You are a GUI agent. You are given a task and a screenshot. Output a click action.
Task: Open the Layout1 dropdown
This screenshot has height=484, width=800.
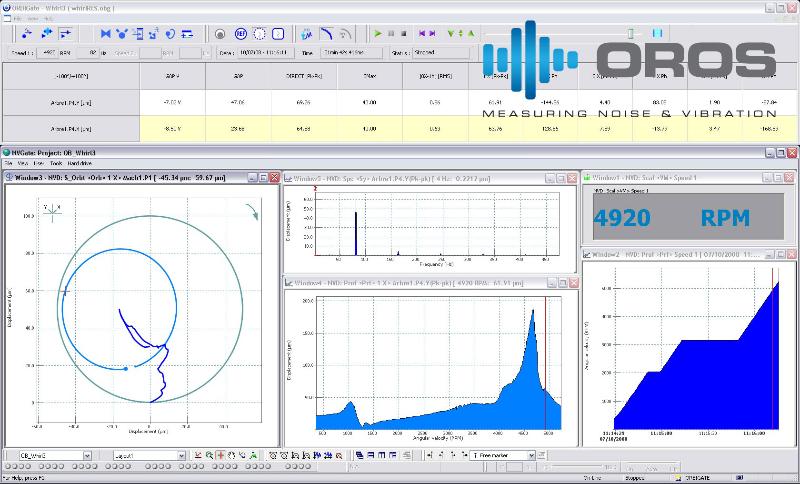click(181, 455)
